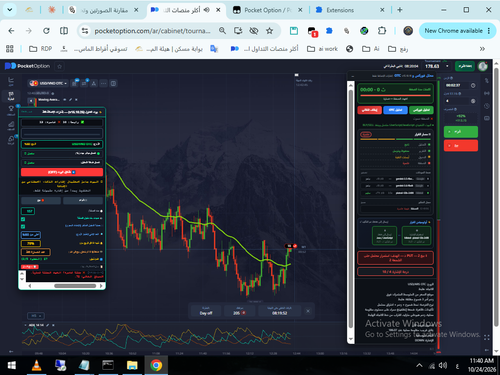Click the fullscreen icon at bottom right of platform

tap(487, 338)
